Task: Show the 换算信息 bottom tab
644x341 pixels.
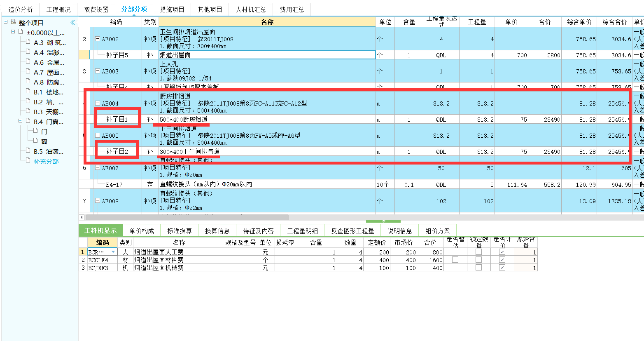Action: pyautogui.click(x=217, y=231)
